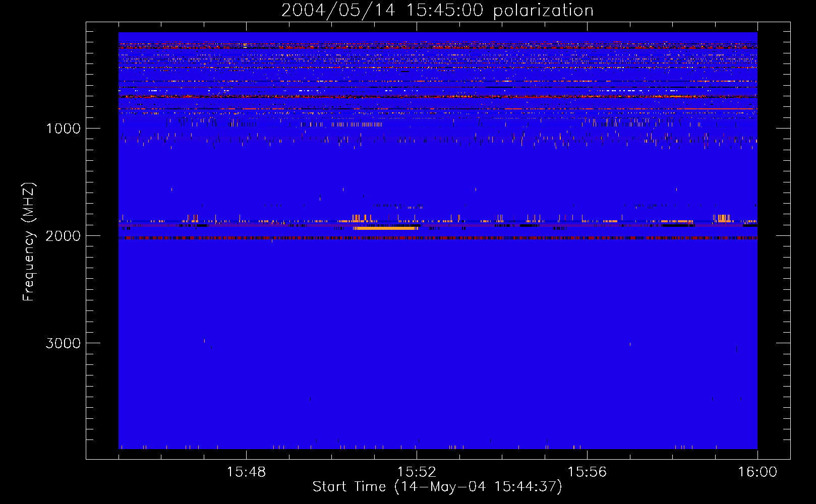Click the 3000 frequency tick label
This screenshot has height=504, width=816.
63,343
